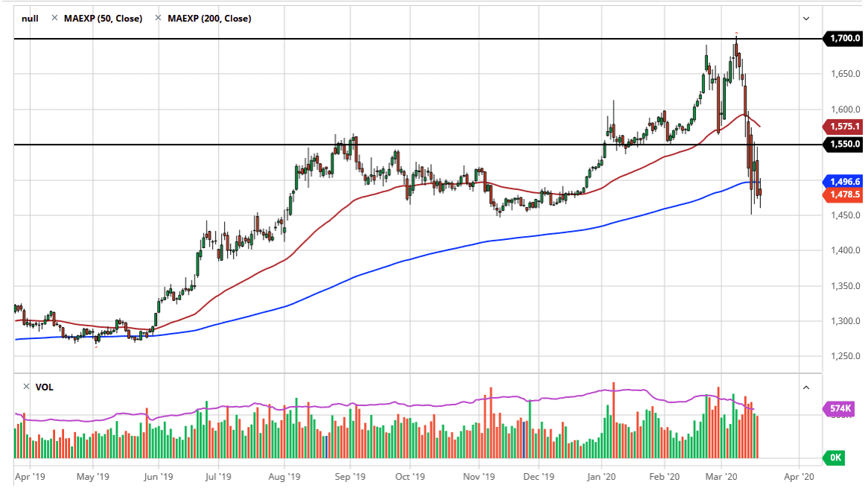Expand the chart legend dropdown chevron

(806, 19)
